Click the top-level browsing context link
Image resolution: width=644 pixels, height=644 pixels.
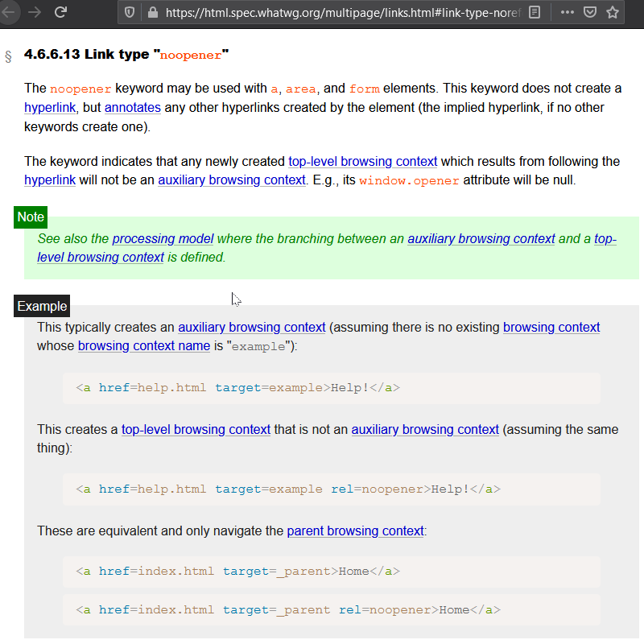coord(362,161)
